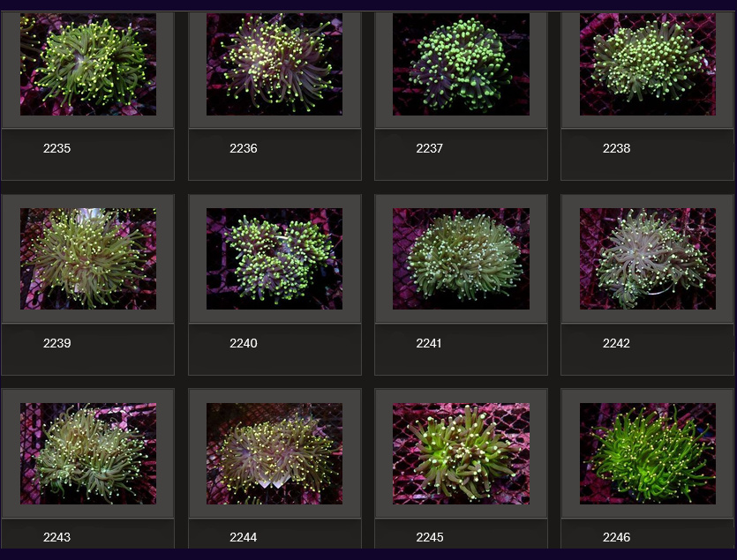Click the label text 2236
Viewport: 737px width, 560px height.
click(244, 148)
